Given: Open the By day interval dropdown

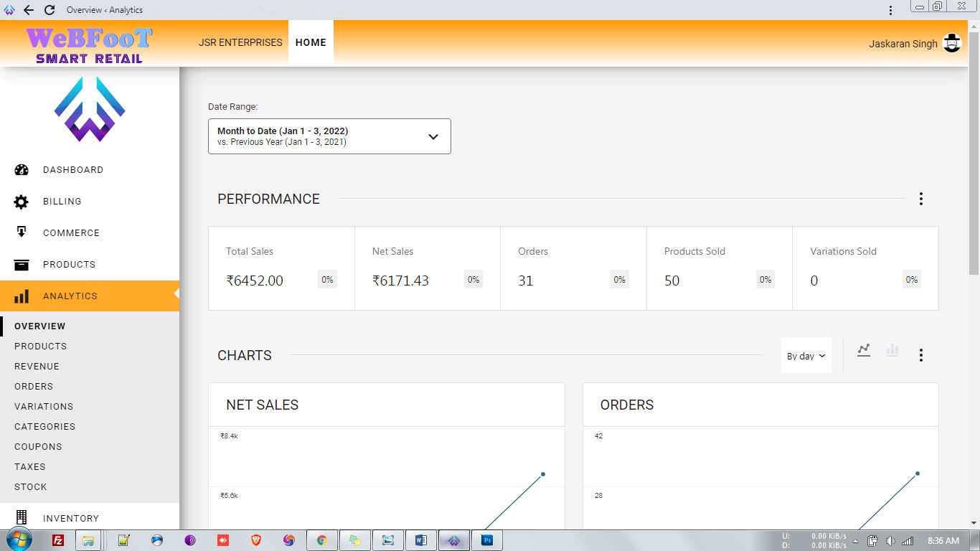Looking at the screenshot, I should (x=806, y=356).
